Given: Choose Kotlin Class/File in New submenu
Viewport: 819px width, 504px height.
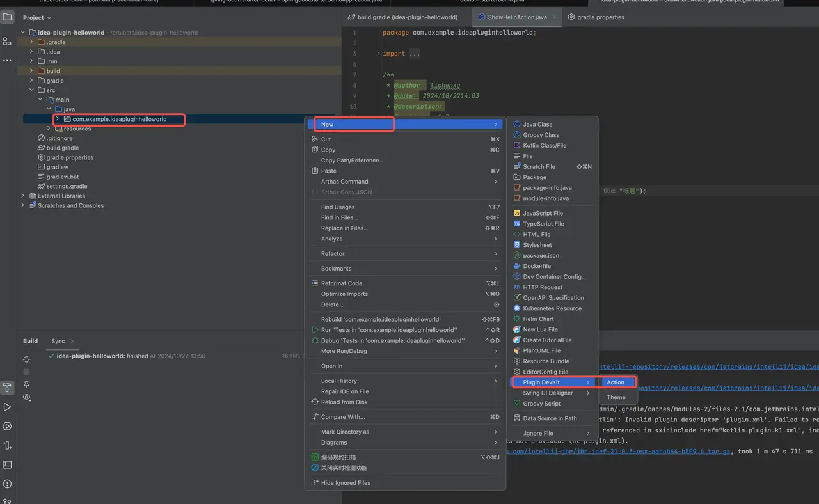Looking at the screenshot, I should pos(552,145).
